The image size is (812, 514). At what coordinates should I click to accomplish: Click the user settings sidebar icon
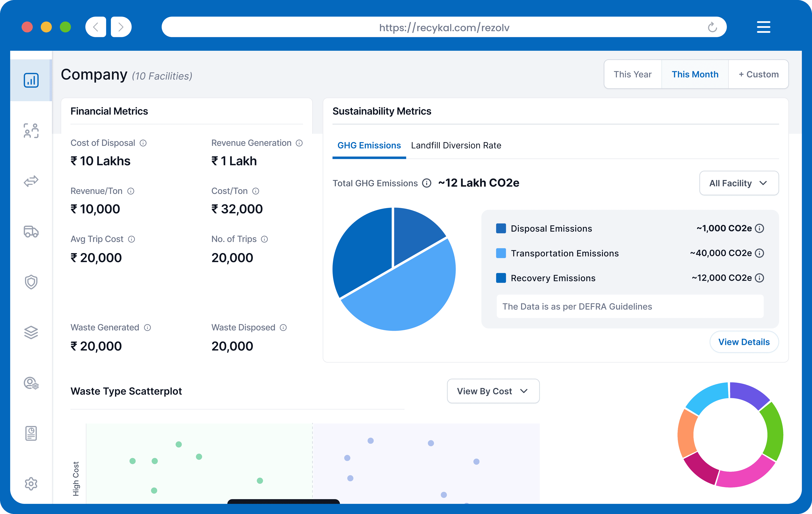point(31,383)
